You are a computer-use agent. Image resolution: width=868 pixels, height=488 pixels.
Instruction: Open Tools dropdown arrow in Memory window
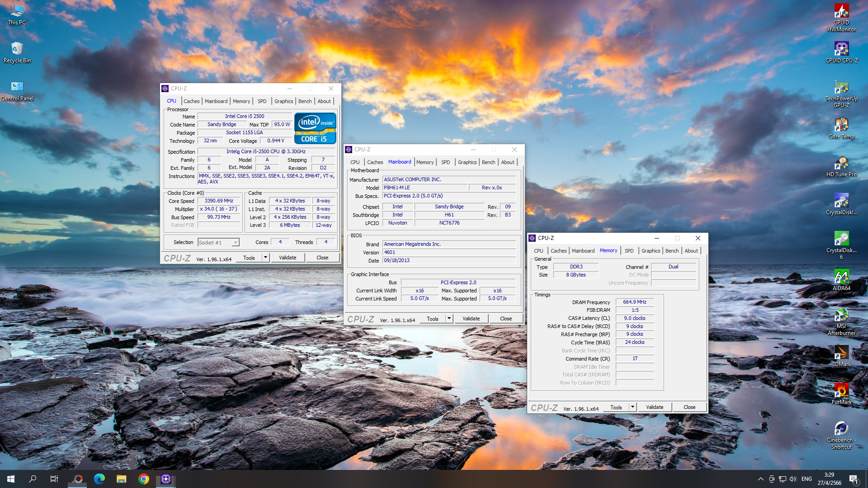click(x=632, y=407)
